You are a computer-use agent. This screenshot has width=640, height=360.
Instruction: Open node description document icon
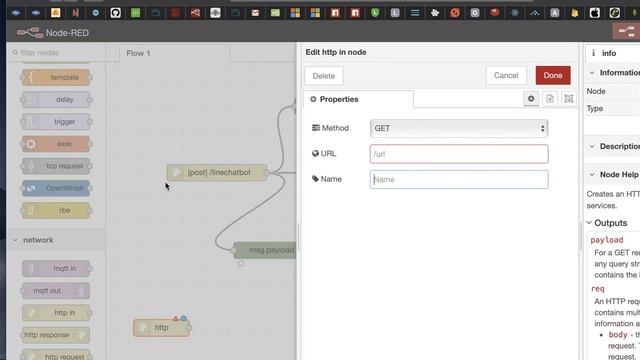pos(550,98)
